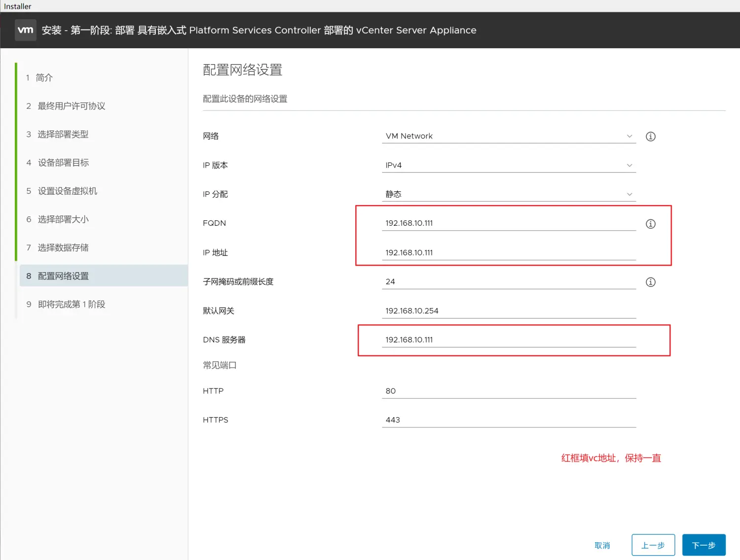The width and height of the screenshot is (740, 560).
Task: Select current step 8 配置网络设置
Action: click(x=103, y=276)
